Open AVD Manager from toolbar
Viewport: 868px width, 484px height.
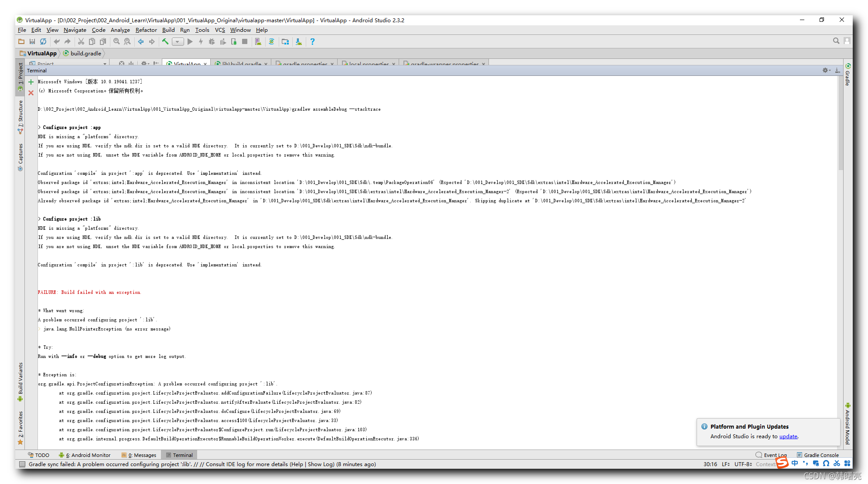tap(258, 41)
